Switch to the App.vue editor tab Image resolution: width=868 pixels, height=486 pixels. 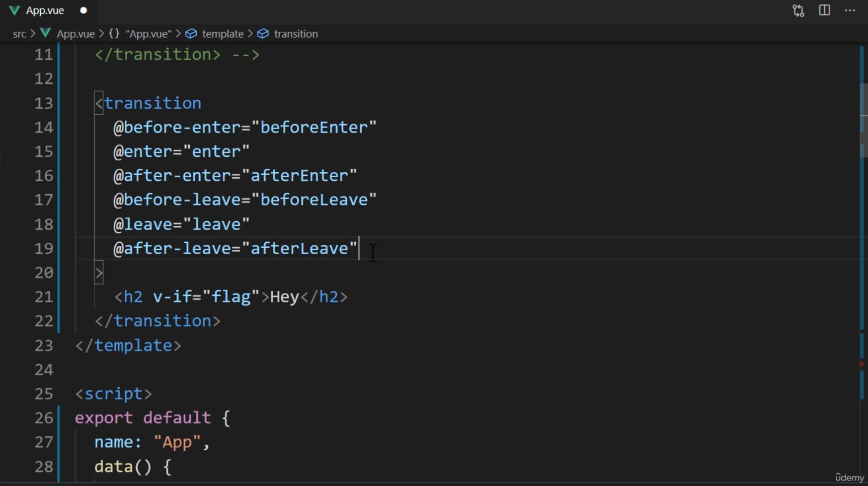[49, 10]
